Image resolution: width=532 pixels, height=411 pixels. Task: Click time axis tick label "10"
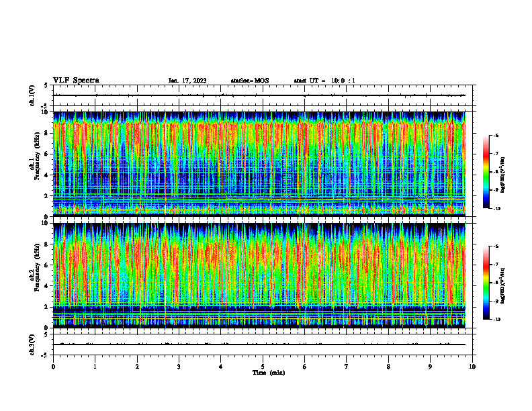coord(472,367)
